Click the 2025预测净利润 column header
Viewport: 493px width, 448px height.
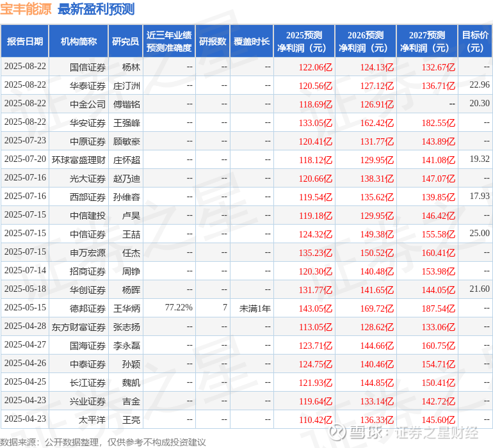[304, 42]
